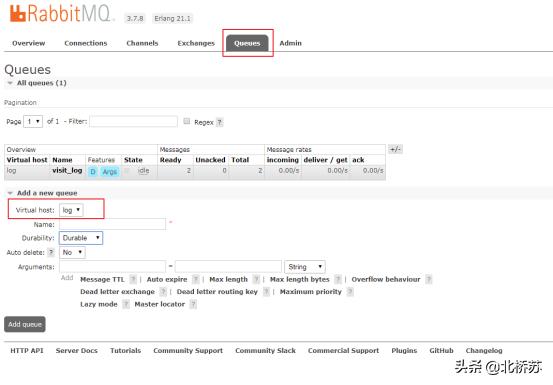Switch to the Overview tab
This screenshot has width=553, height=385.
tap(29, 43)
